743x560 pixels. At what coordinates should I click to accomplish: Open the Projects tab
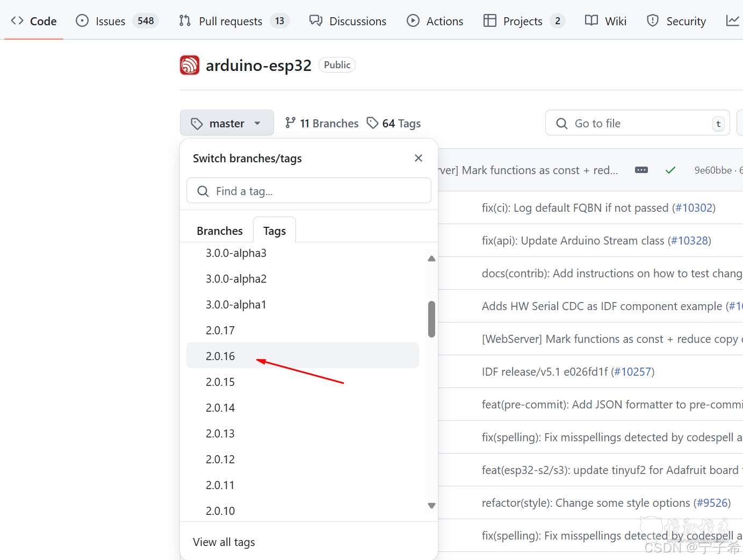point(524,21)
